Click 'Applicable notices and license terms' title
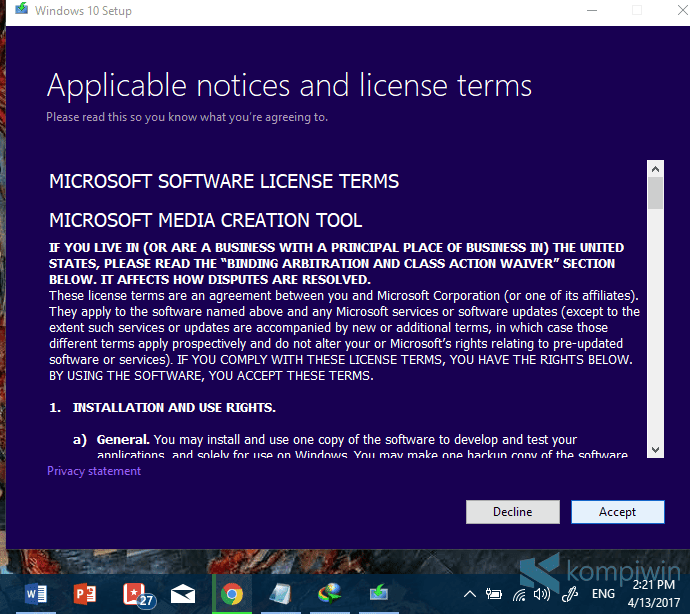The height and width of the screenshot is (614, 690). click(x=289, y=85)
